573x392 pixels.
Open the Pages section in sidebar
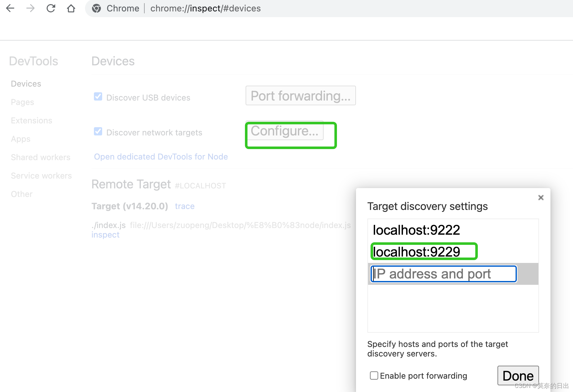click(22, 102)
